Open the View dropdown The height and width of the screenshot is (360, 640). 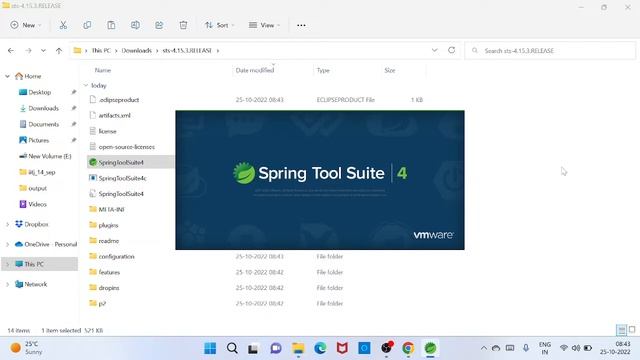264,25
